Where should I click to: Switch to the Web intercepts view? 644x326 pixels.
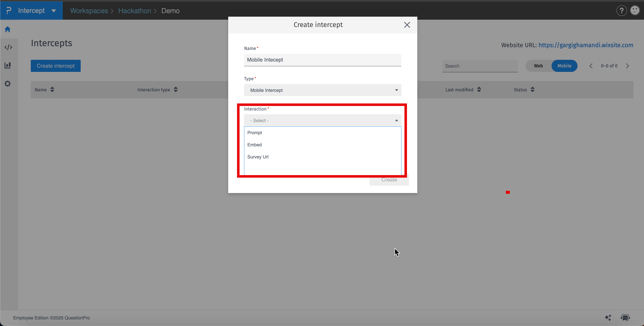[x=538, y=66]
